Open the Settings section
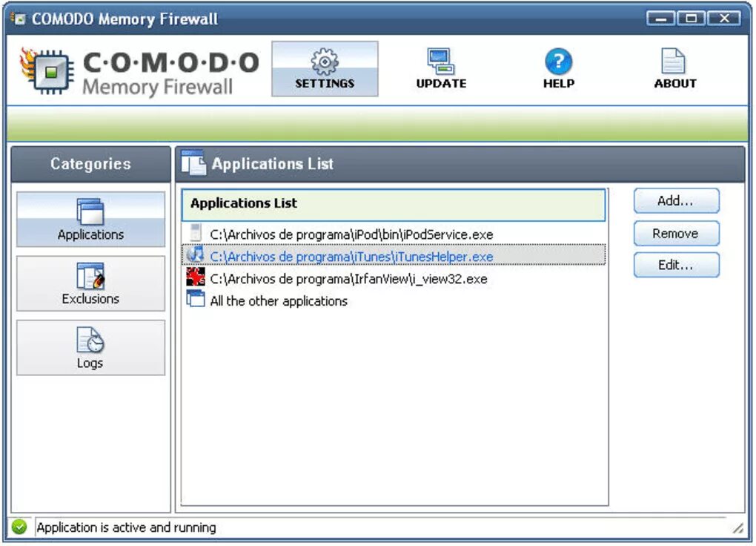Viewport: 756px width, 546px height. (x=325, y=69)
